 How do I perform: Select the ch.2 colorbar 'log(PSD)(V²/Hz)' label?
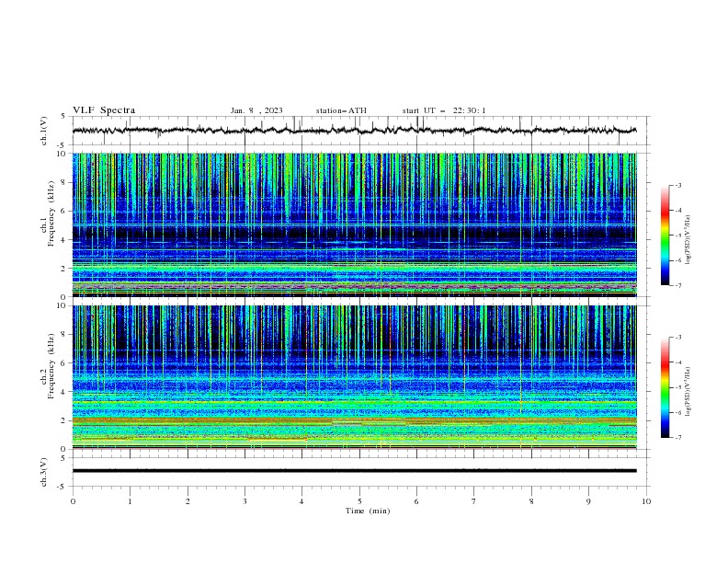pos(688,392)
